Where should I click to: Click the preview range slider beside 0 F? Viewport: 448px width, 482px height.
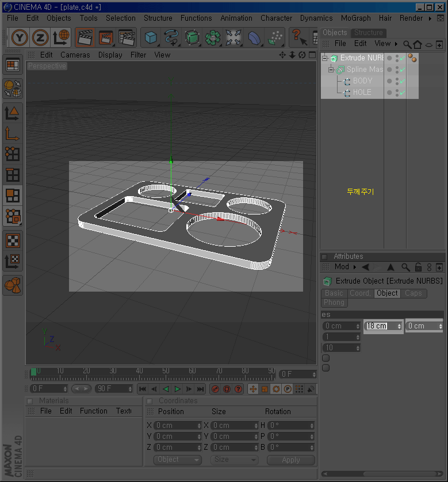(x=81, y=389)
